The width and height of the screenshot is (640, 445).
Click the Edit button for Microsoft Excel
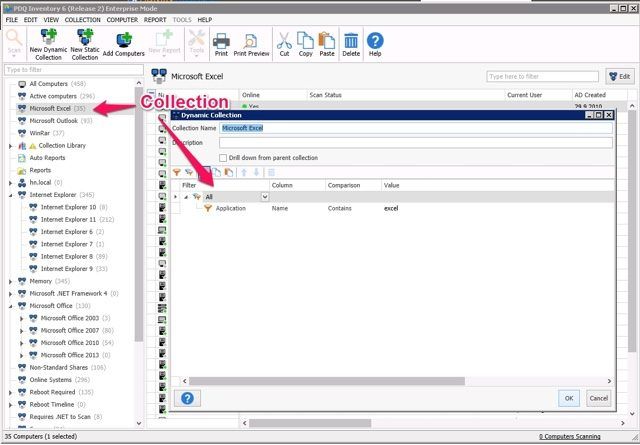620,76
